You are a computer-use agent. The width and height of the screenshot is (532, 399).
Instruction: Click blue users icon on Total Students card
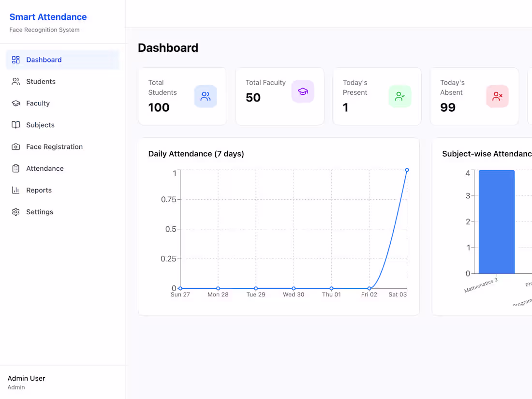[205, 96]
